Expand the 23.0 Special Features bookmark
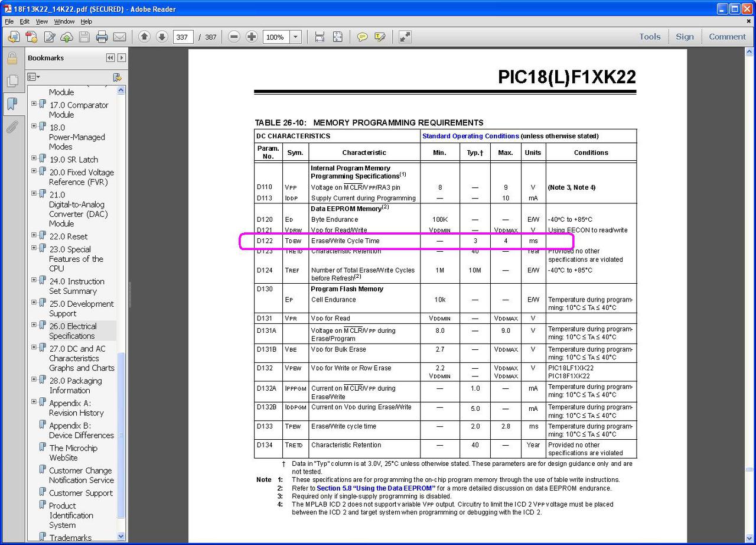 click(34, 248)
